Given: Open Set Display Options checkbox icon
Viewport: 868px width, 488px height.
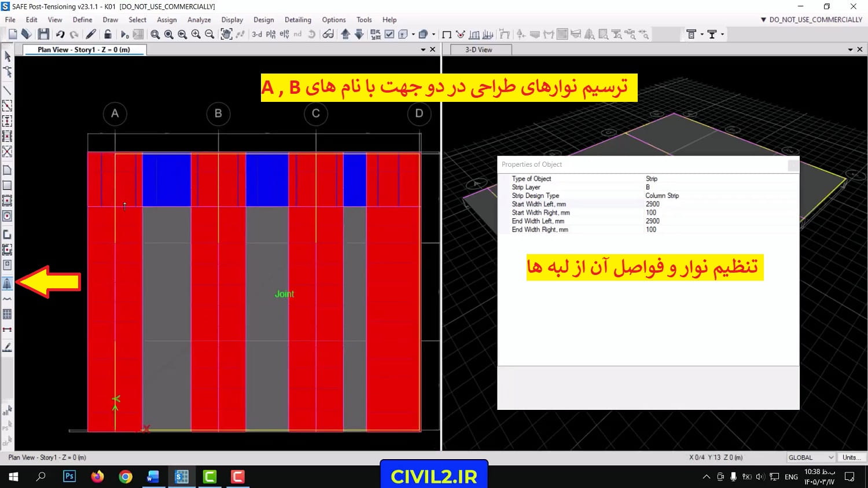Looking at the screenshot, I should tap(389, 34).
